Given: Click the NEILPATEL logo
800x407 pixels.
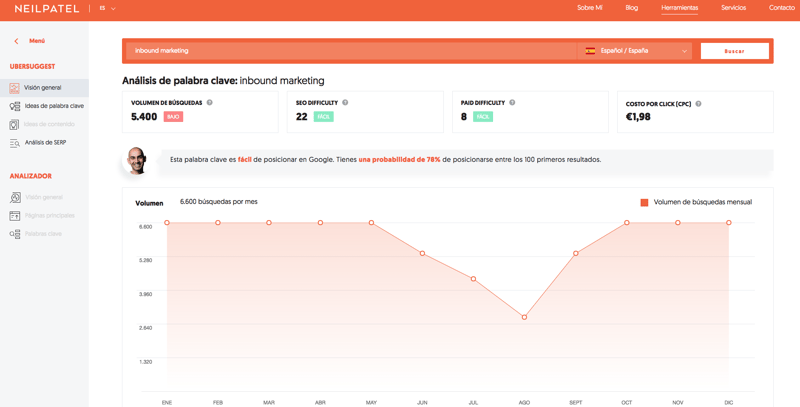Looking at the screenshot, I should (x=47, y=9).
